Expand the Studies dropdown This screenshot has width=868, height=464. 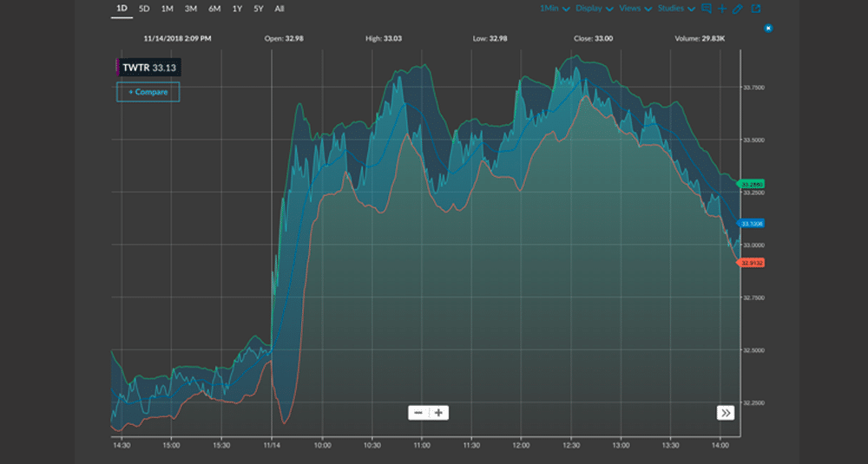[x=676, y=9]
